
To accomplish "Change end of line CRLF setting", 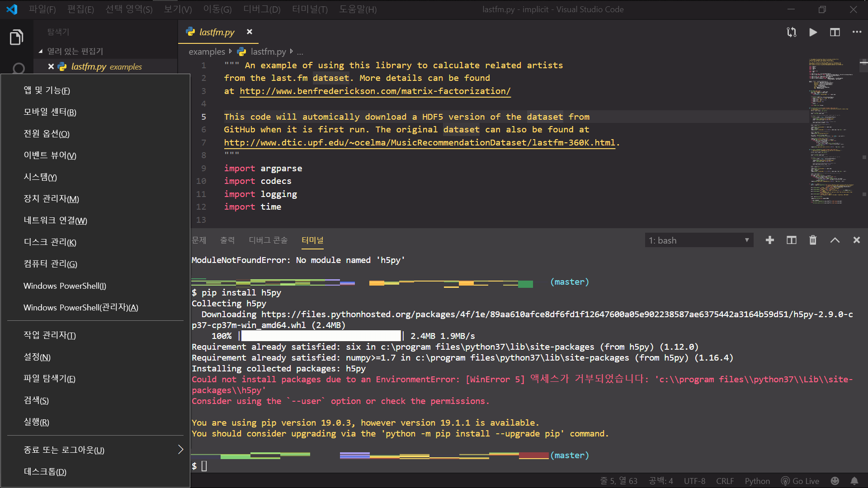I will coord(725,481).
